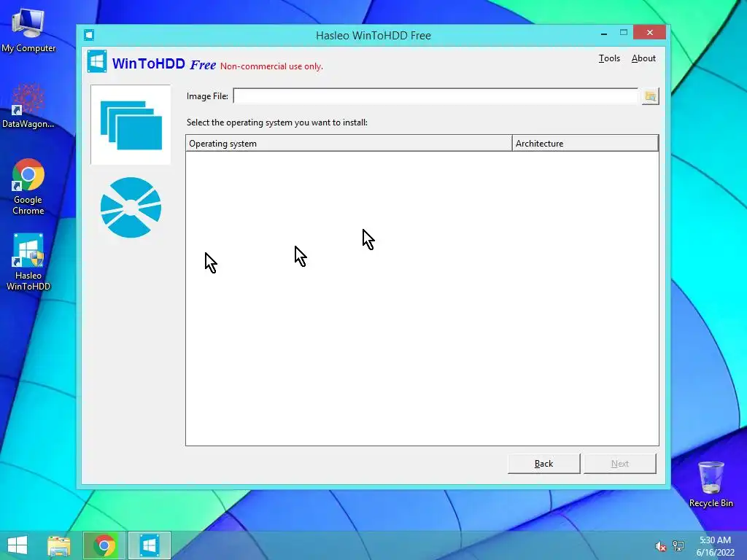Viewport: 747px width, 560px height.
Task: Close the Hasleo WinToHDD window
Action: pos(649,32)
